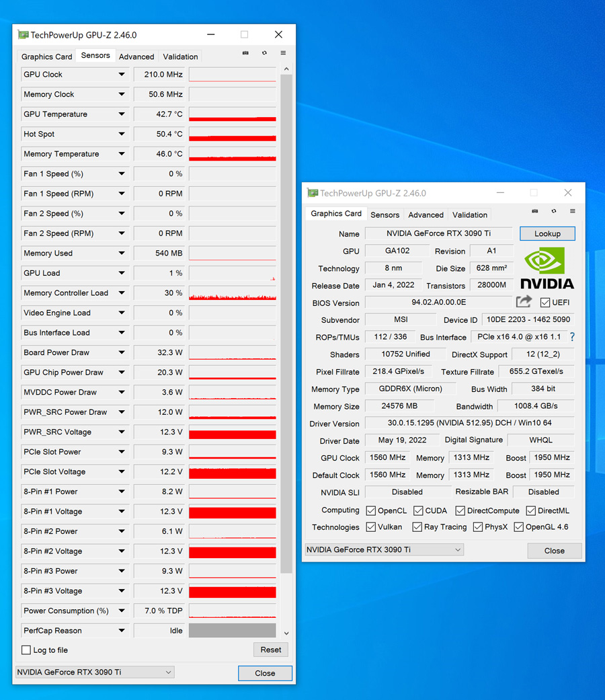Switch to Graphics Card tab in Sensors window
This screenshot has height=700, width=605.
click(46, 56)
